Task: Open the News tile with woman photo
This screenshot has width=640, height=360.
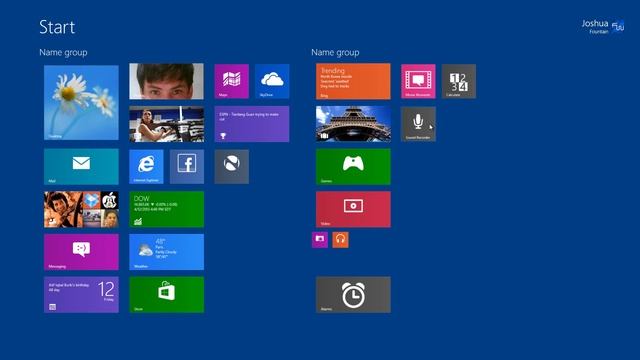Action: (x=167, y=124)
